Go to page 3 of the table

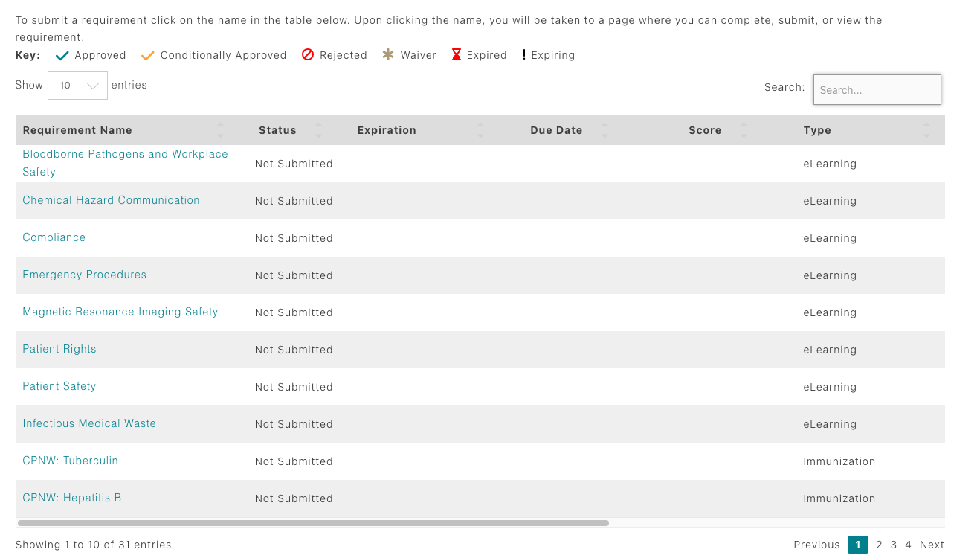894,545
